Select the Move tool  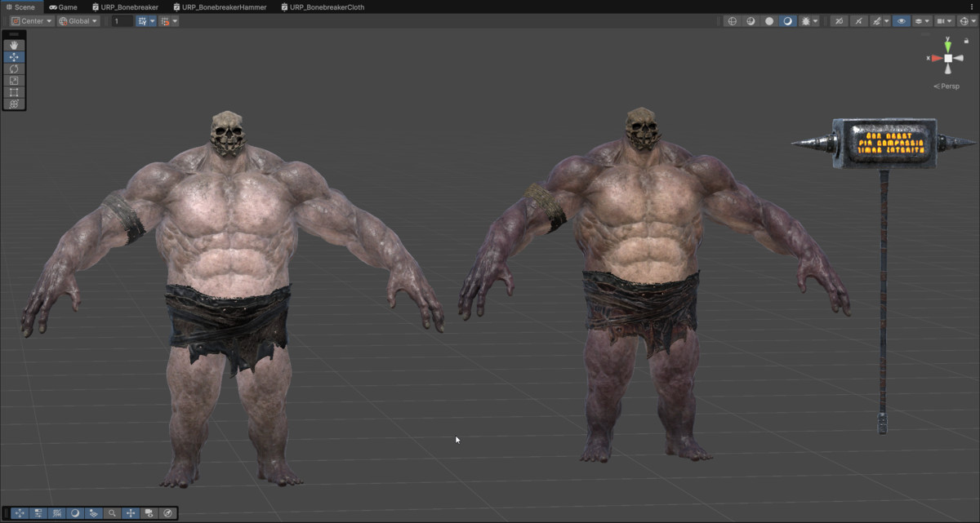coord(14,57)
